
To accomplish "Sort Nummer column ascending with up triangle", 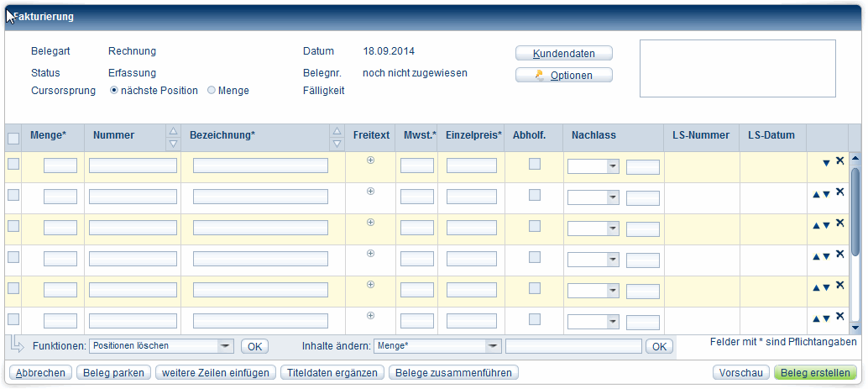I will click(x=173, y=131).
